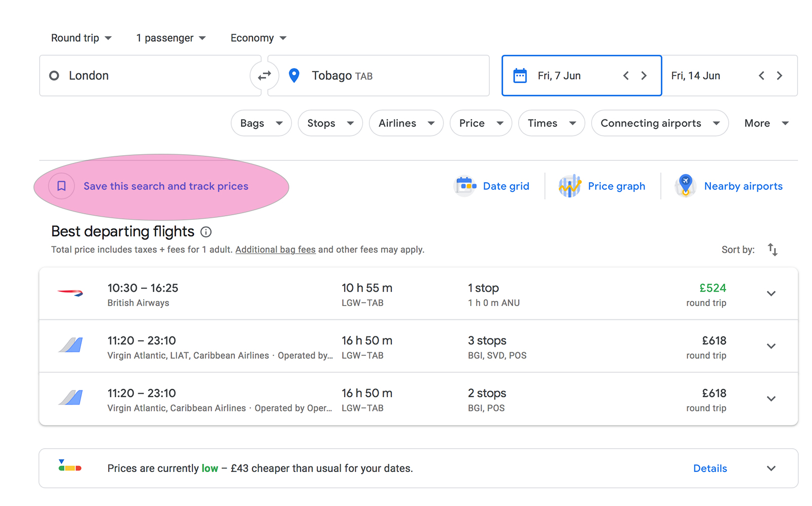Open the Stops filter

click(330, 123)
